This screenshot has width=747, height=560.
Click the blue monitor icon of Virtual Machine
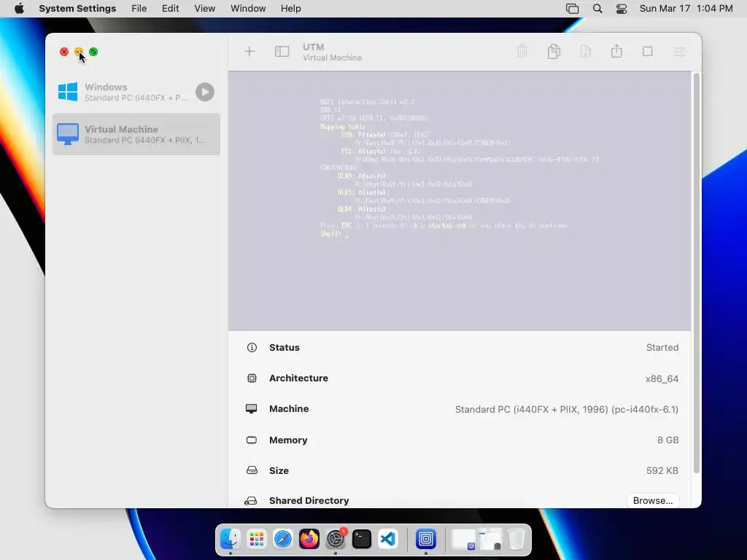[x=68, y=134]
